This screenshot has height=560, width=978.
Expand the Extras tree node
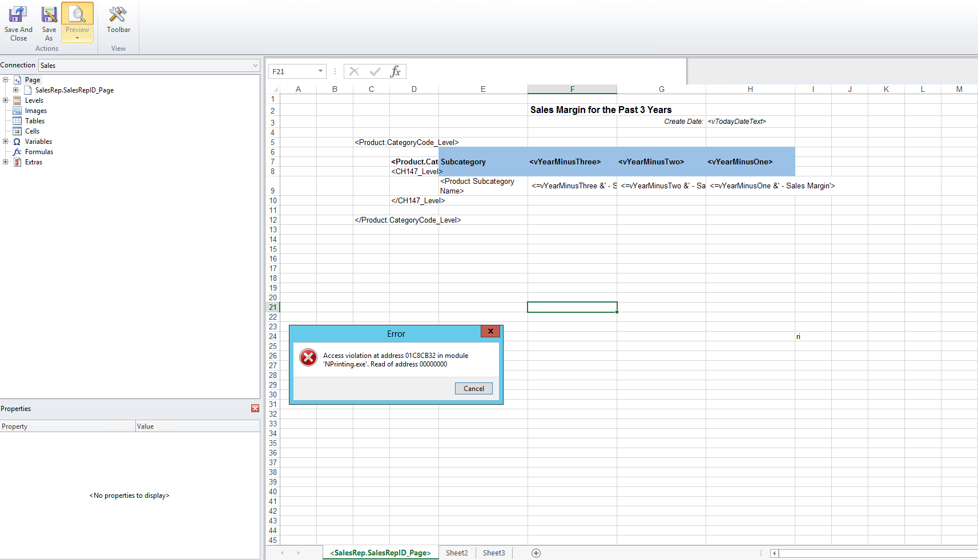(6, 162)
